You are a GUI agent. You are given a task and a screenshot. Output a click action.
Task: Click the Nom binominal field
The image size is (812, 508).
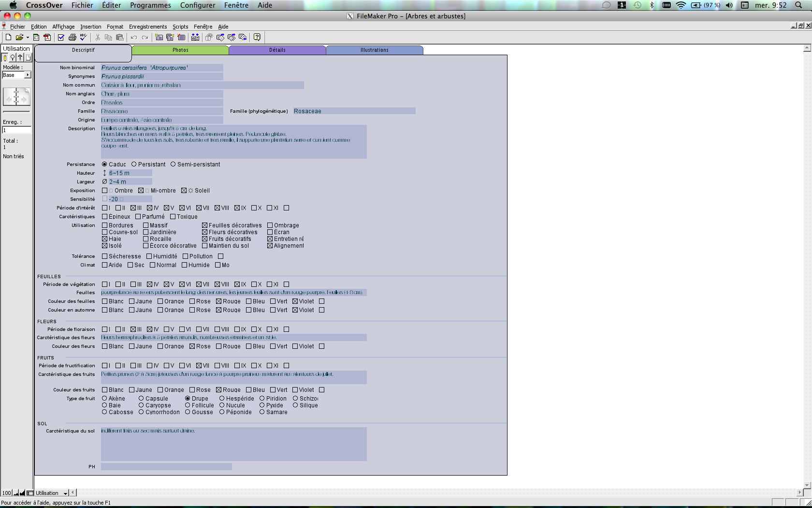point(162,68)
